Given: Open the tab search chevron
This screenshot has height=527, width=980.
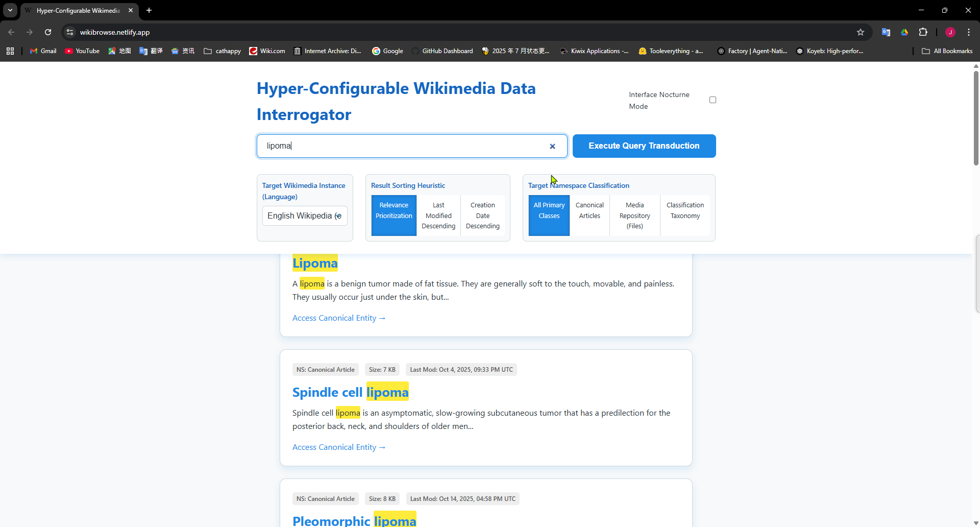Looking at the screenshot, I should pos(10,10).
